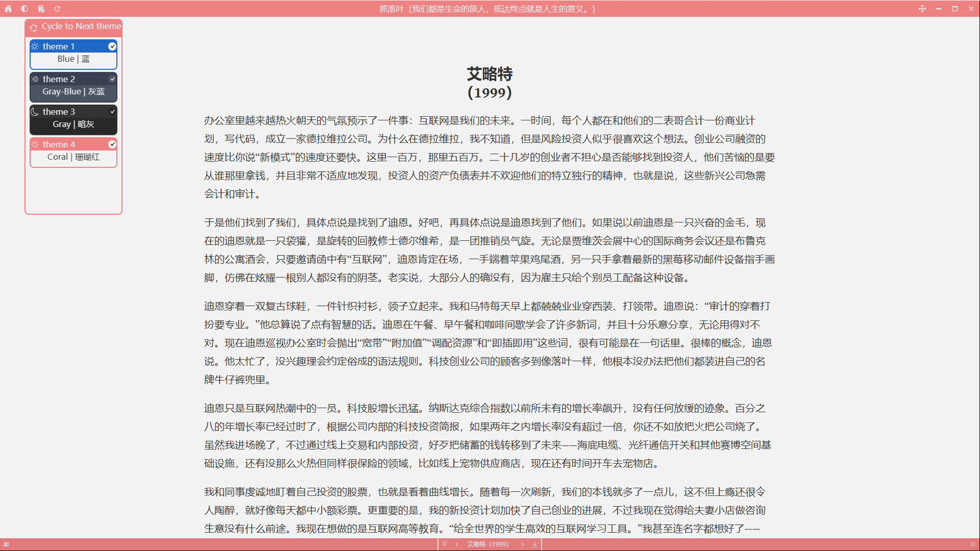
Task: Jump to top via the scroll-to-top icon
Action: [x=444, y=544]
